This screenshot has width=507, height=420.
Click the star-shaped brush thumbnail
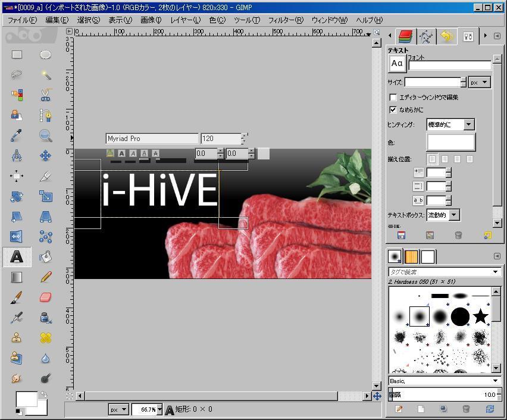click(x=481, y=316)
